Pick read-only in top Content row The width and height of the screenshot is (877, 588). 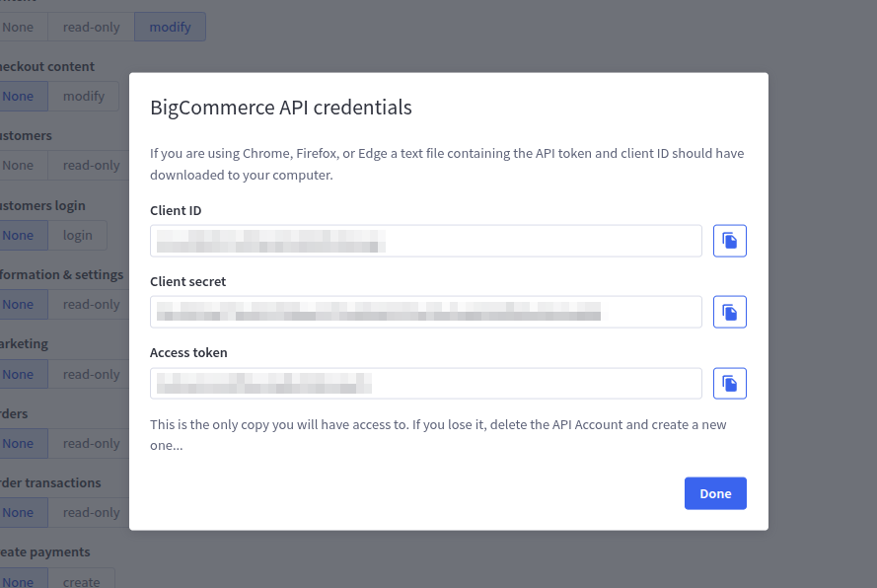(91, 27)
